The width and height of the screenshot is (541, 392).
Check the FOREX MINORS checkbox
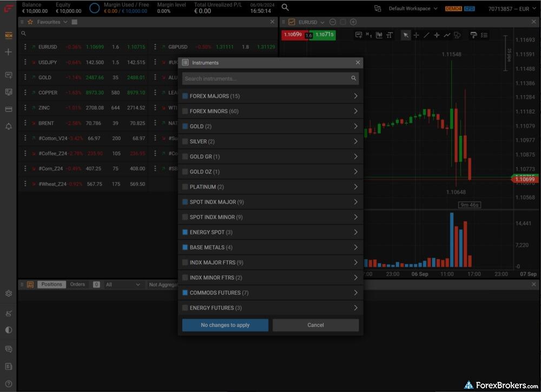(x=185, y=111)
